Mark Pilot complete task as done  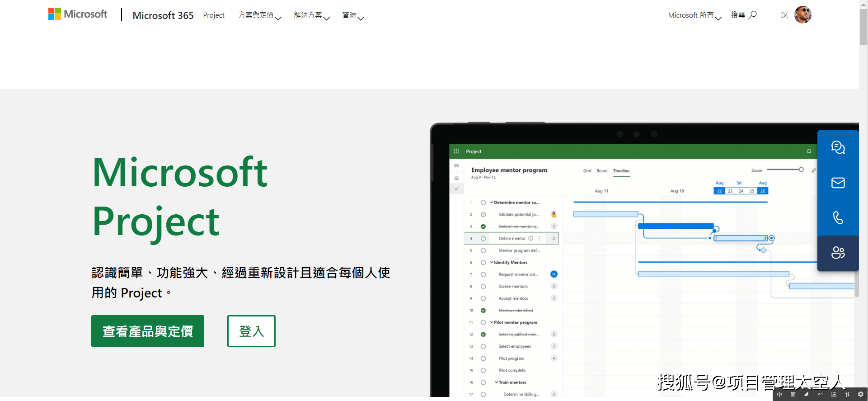(483, 370)
